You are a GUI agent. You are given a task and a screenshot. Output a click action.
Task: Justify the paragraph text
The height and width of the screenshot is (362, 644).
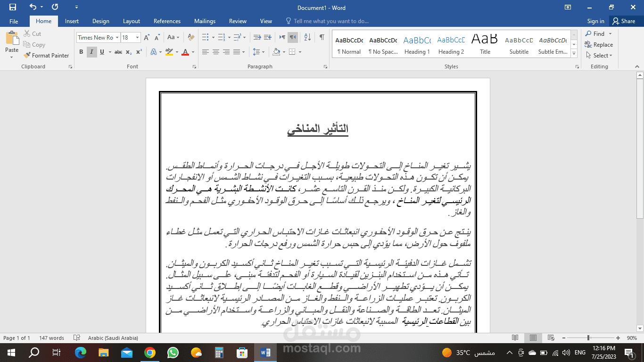point(237,52)
